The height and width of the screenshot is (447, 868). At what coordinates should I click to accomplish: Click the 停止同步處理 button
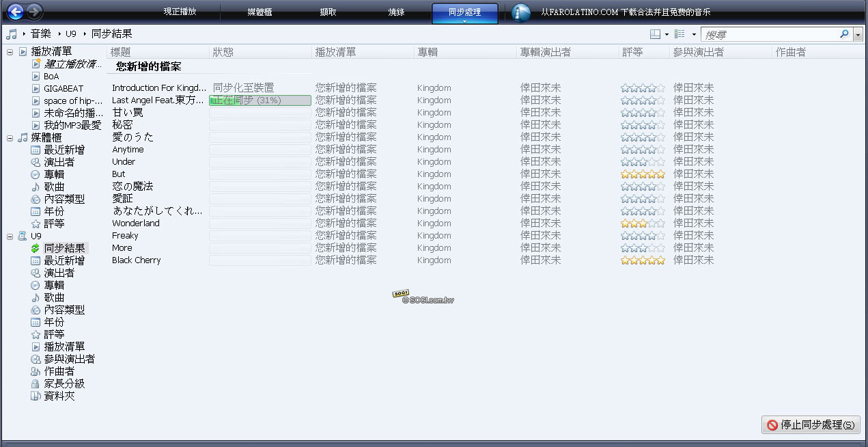coord(811,424)
